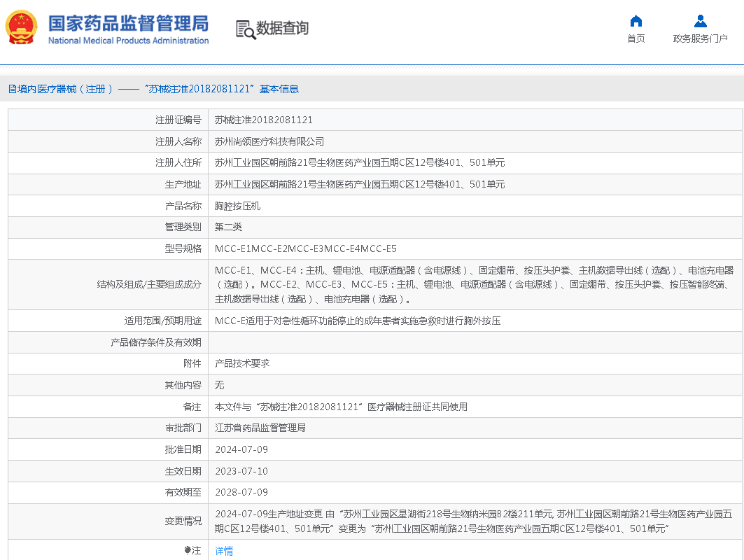Select registrant name 苏州尚领医疗科技有限公司
This screenshot has height=560, width=744.
(x=269, y=141)
